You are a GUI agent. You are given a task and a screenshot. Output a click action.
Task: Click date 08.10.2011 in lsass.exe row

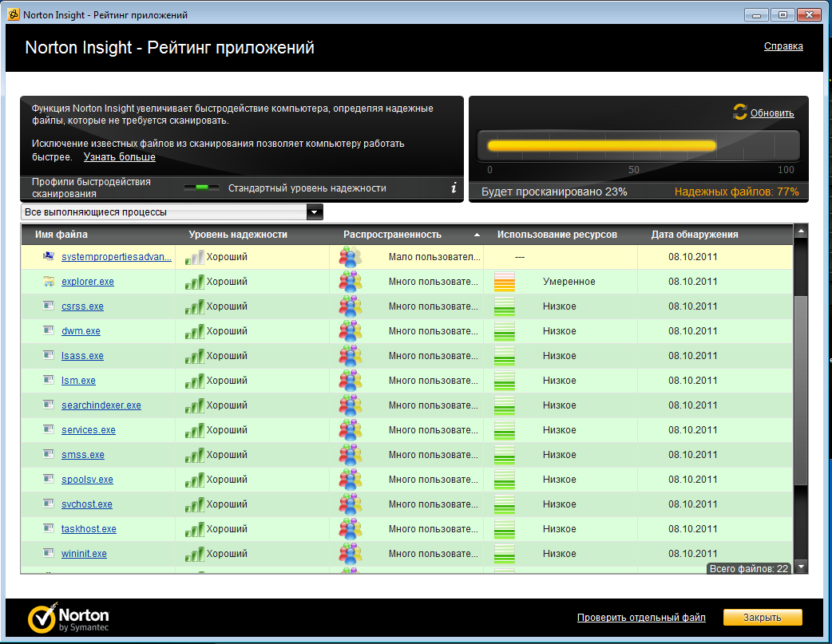click(692, 356)
